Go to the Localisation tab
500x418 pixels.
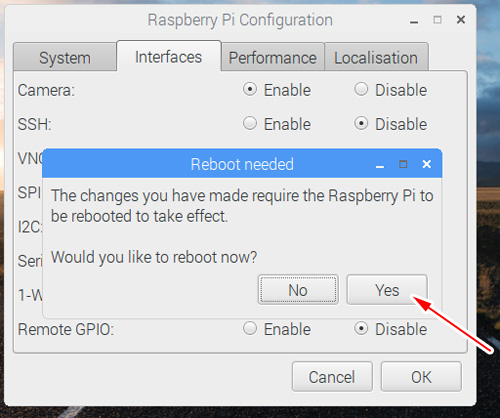tap(376, 57)
